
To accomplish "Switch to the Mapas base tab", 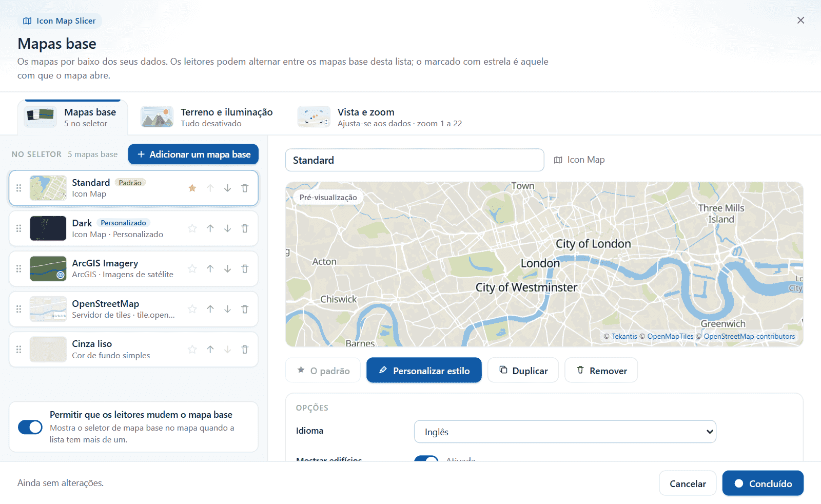I will [72, 118].
